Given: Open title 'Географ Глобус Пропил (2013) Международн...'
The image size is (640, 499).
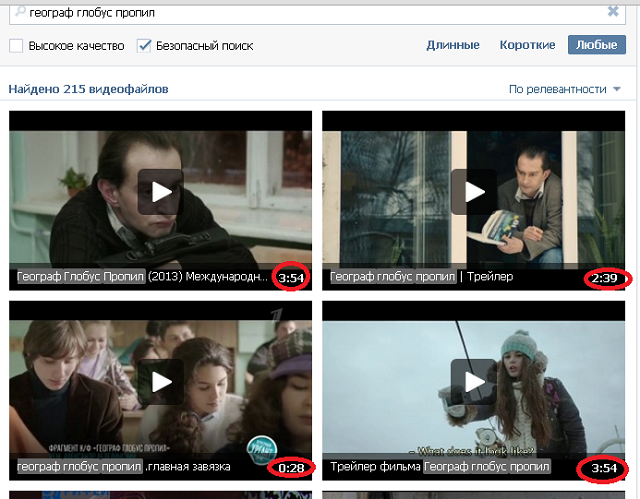Looking at the screenshot, I should coord(142,277).
